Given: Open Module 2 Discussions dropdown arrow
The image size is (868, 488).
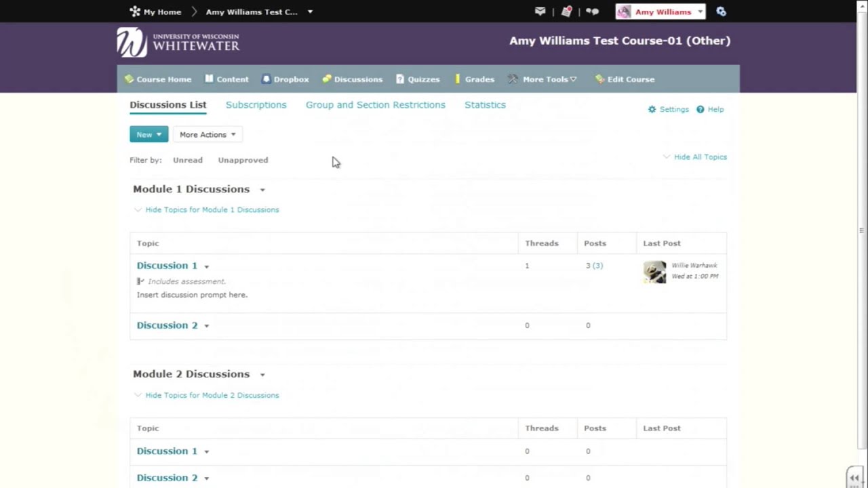Looking at the screenshot, I should [262, 375].
